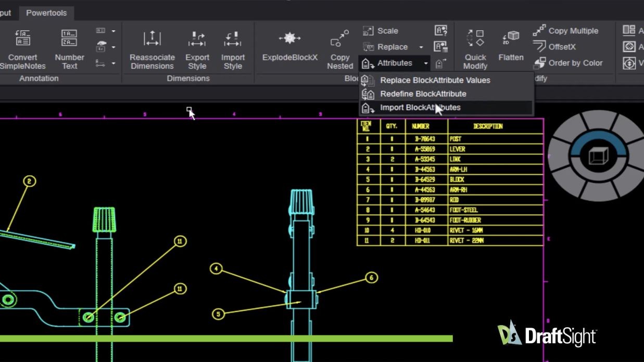Click balloon number 6 in the drawing

tap(371, 278)
